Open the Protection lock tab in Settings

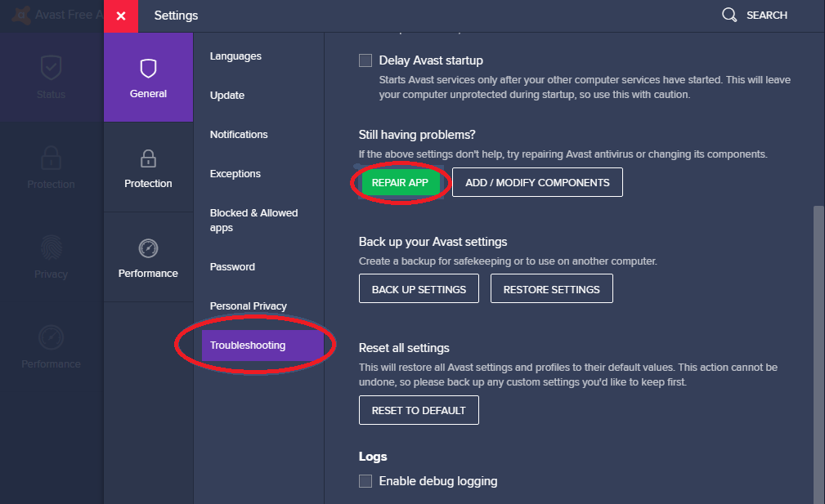(148, 167)
